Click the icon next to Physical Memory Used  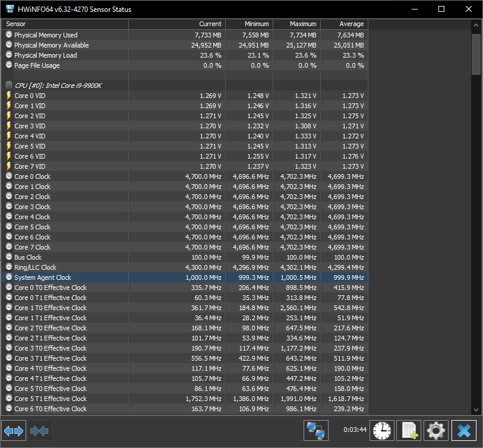[9, 34]
